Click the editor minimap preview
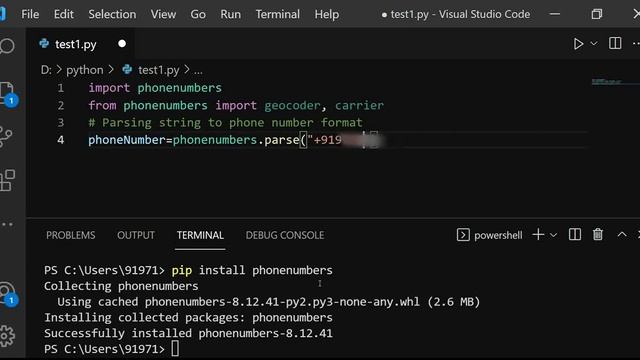The width and height of the screenshot is (640, 360). tap(607, 82)
